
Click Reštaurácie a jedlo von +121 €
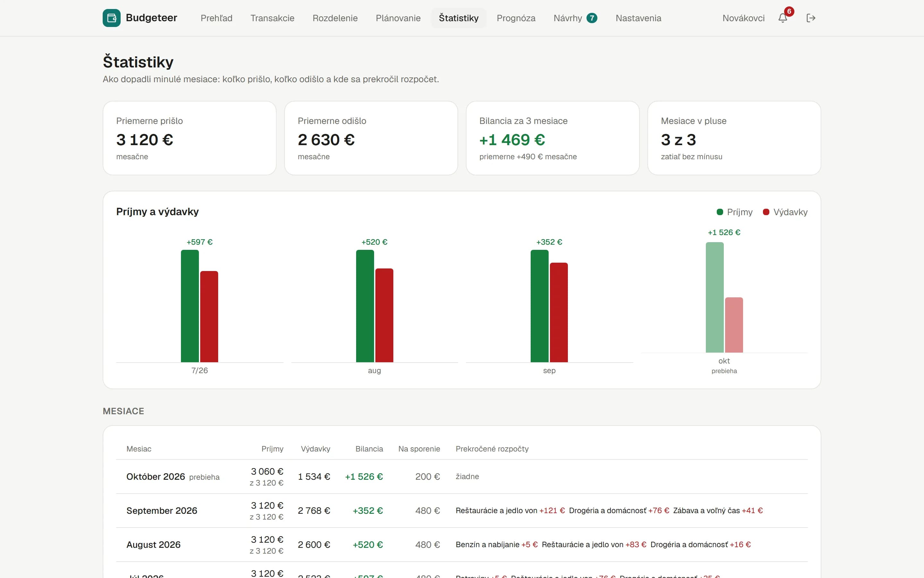[510, 511]
